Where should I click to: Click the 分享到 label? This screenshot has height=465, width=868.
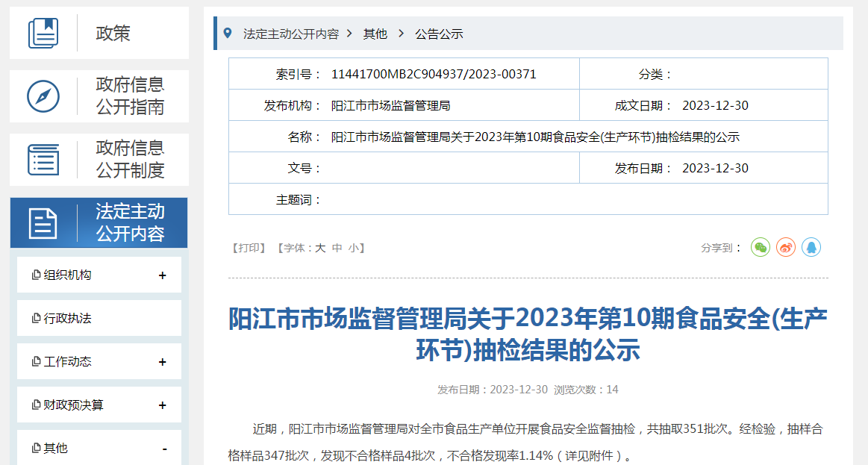point(720,248)
